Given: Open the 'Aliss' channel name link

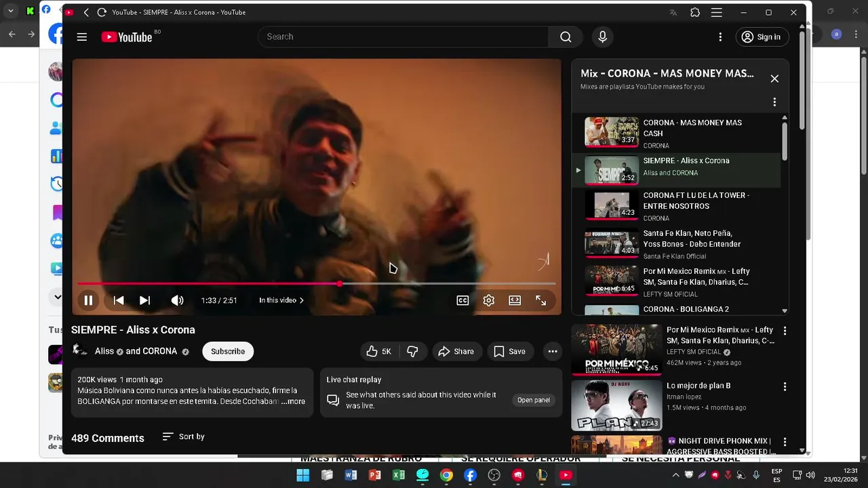Looking at the screenshot, I should pyautogui.click(x=104, y=351).
